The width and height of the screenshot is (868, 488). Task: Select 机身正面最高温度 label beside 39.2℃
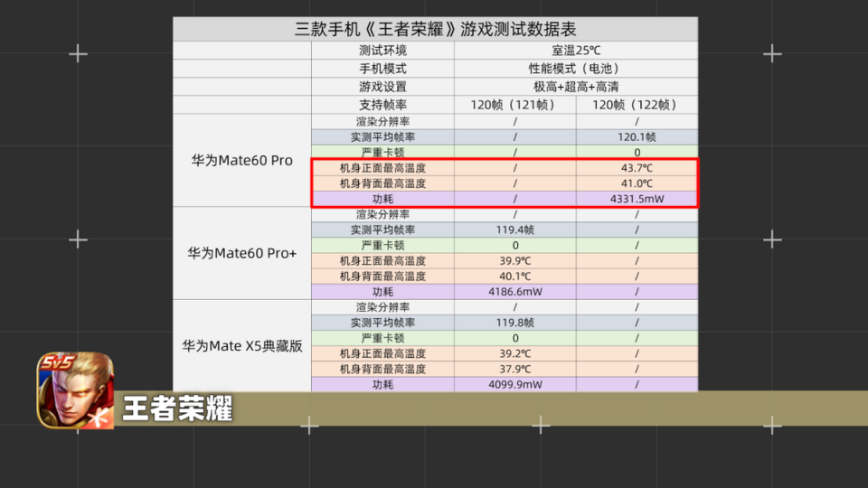point(382,354)
